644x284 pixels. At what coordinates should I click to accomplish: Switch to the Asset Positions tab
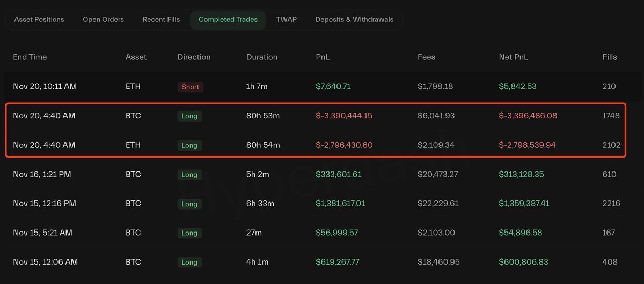39,20
